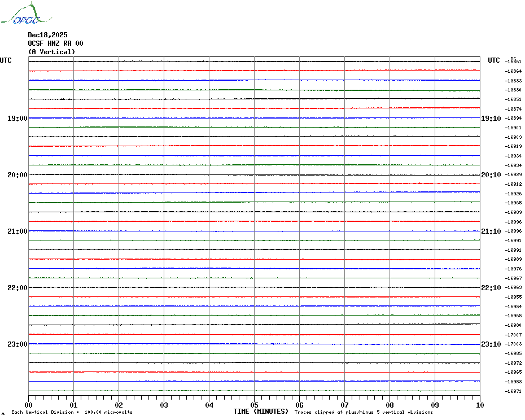
Task: Click the OFGC logo
Action: 26,14
